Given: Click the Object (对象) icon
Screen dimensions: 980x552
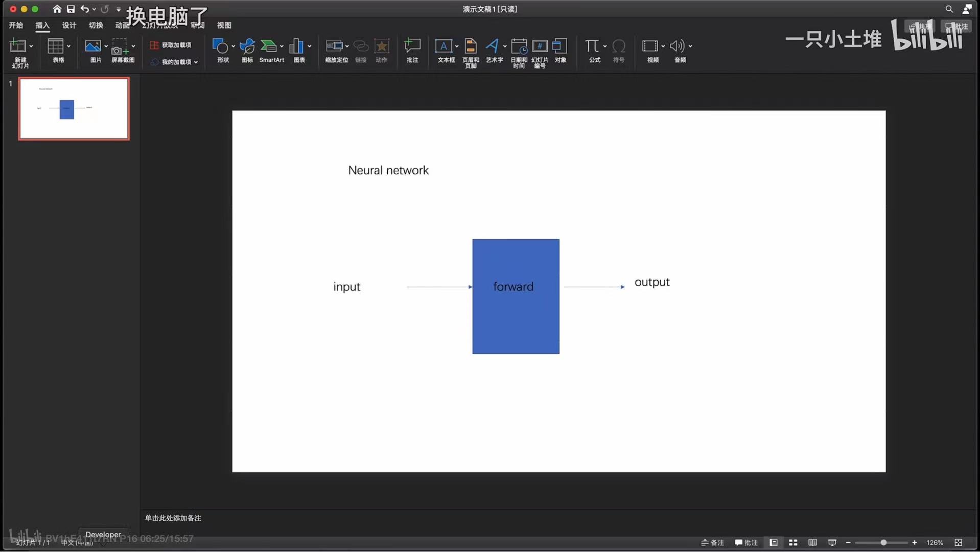Looking at the screenshot, I should tap(560, 46).
